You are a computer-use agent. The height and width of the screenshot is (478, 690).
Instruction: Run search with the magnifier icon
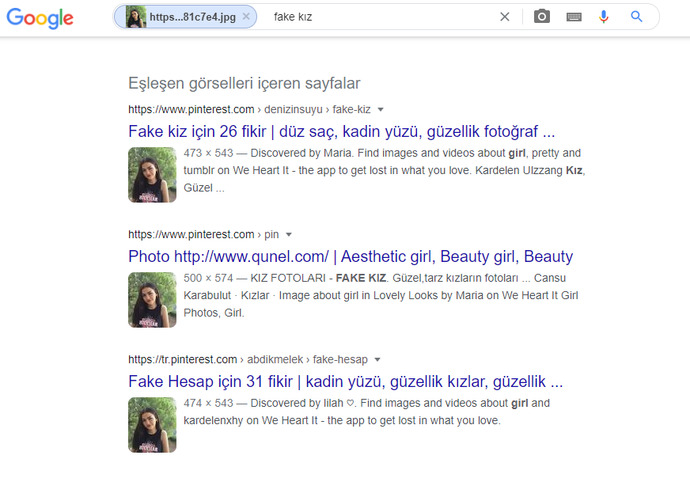(636, 17)
